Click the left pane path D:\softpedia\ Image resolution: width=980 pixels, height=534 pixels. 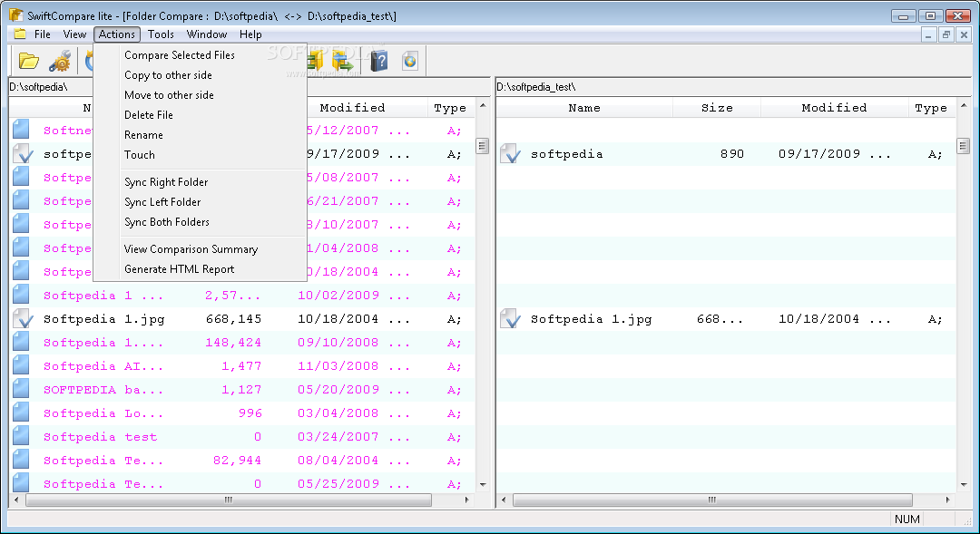pyautogui.click(x=38, y=87)
